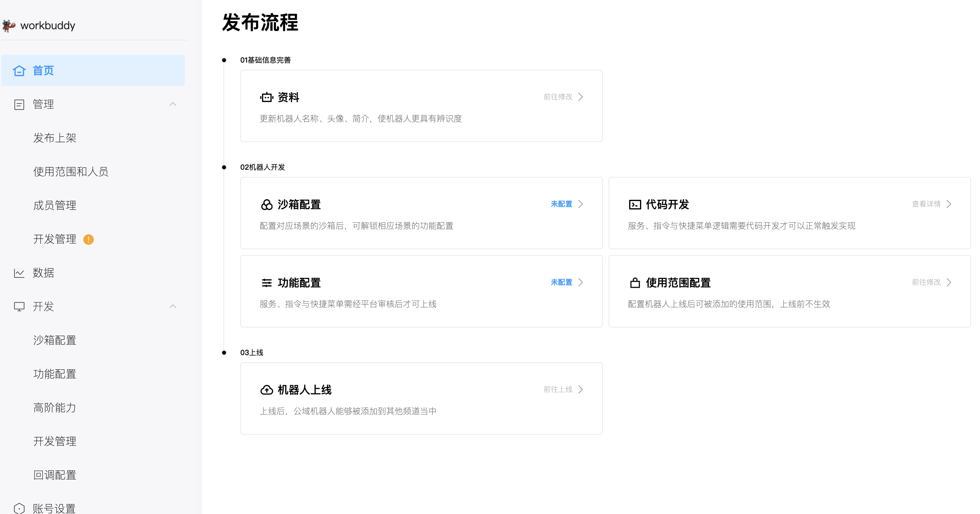
Task: Click the warning badge next to 开发管理
Action: click(x=89, y=239)
